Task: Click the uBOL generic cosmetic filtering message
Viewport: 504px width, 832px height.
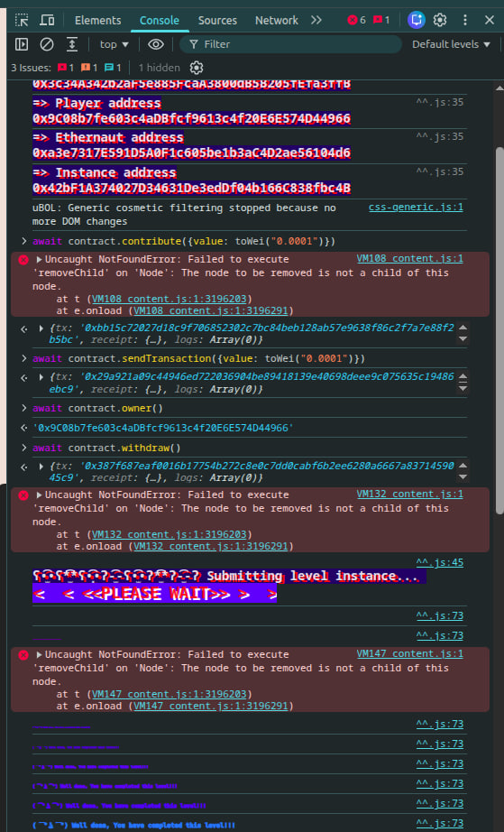Action: tap(184, 215)
